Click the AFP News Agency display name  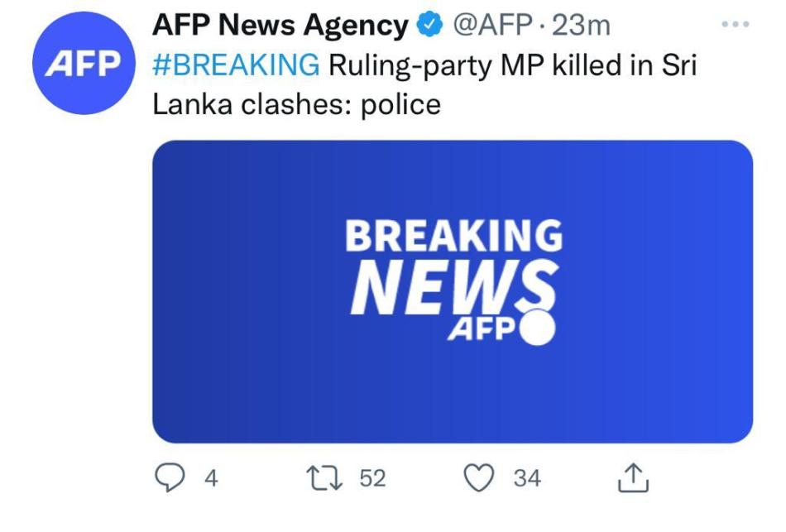tap(280, 26)
